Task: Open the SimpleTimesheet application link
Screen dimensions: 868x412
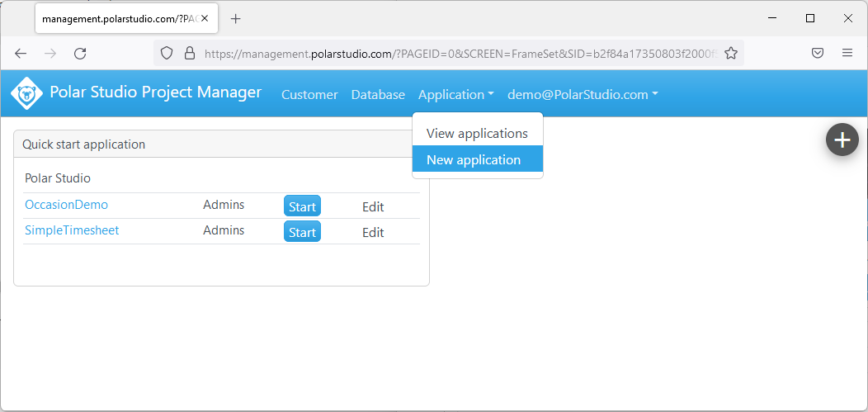Action: coord(72,230)
